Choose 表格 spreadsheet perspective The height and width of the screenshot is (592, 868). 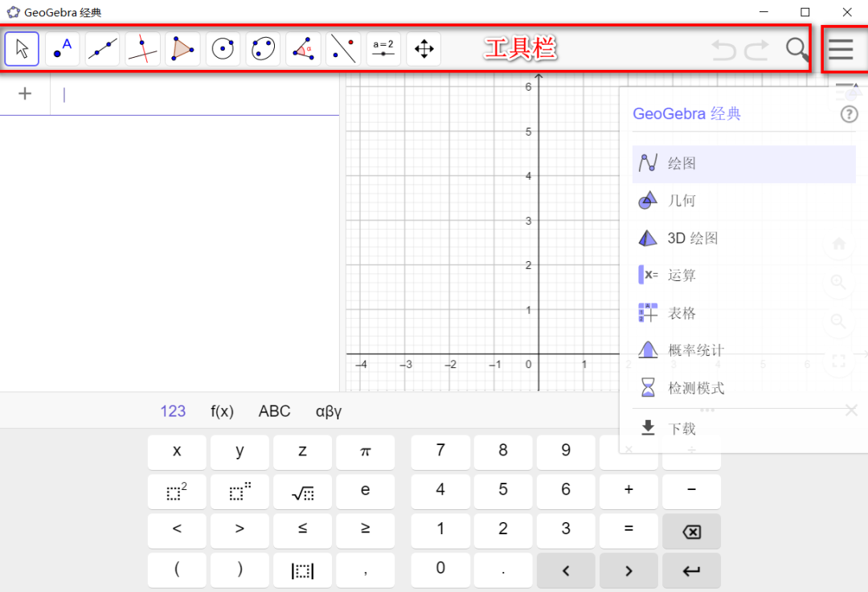(743, 313)
